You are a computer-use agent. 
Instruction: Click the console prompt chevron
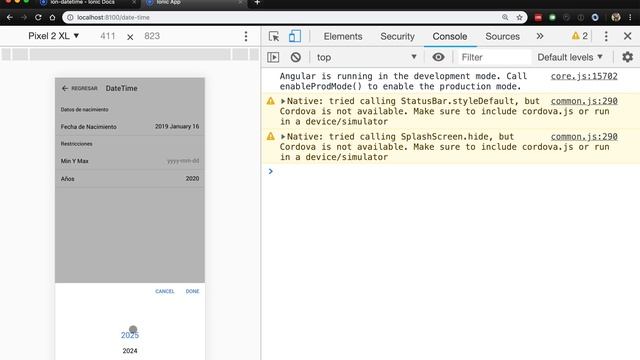point(271,171)
